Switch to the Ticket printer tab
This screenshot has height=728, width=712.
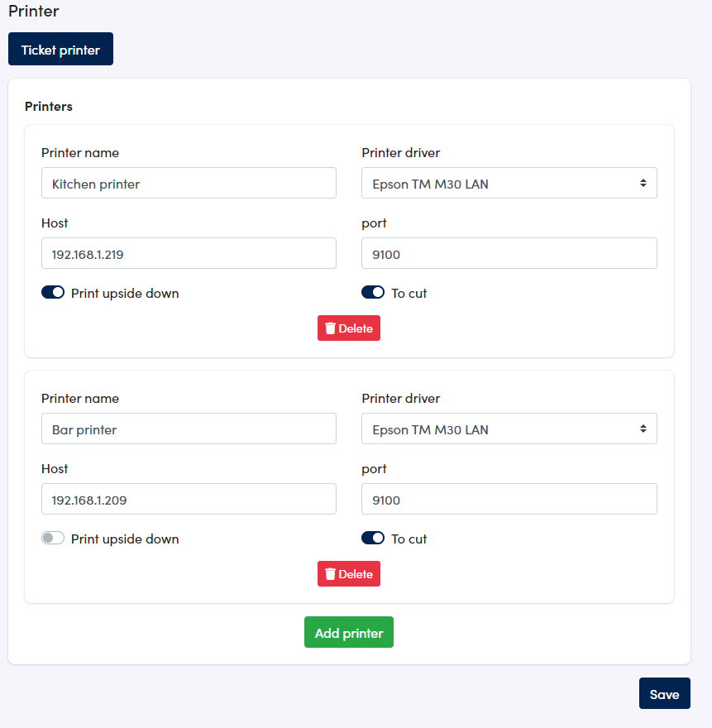click(x=61, y=49)
